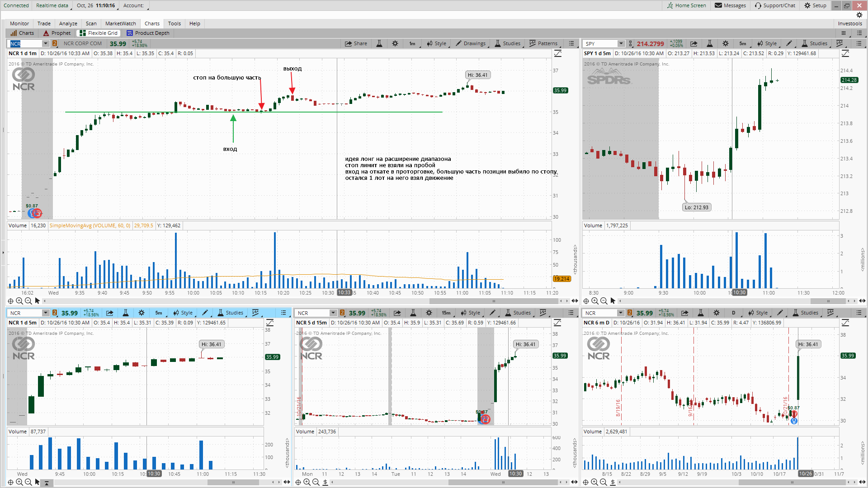Open Messages
Image resolution: width=868 pixels, height=488 pixels.
coord(730,5)
